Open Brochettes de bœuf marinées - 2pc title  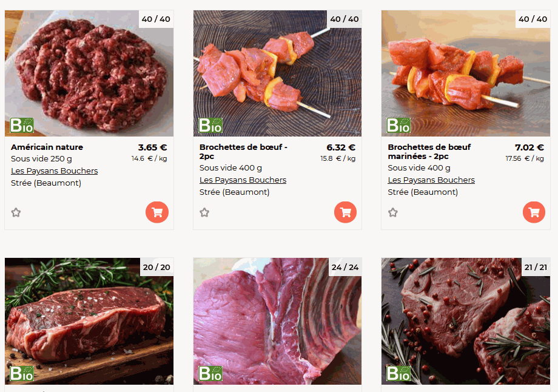point(429,152)
